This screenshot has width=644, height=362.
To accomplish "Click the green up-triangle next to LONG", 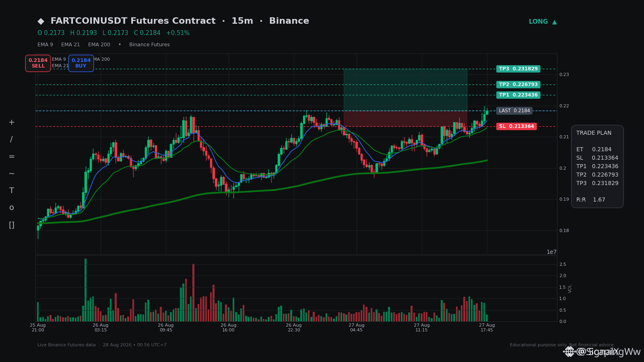I will click(x=554, y=22).
